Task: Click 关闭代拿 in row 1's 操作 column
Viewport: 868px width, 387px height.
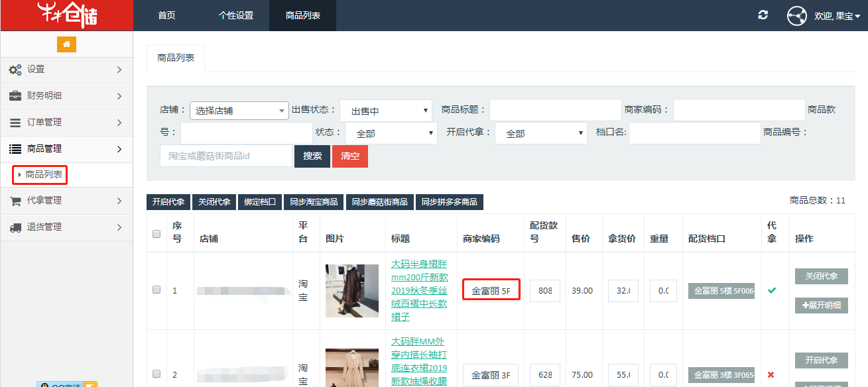Action: 821,276
